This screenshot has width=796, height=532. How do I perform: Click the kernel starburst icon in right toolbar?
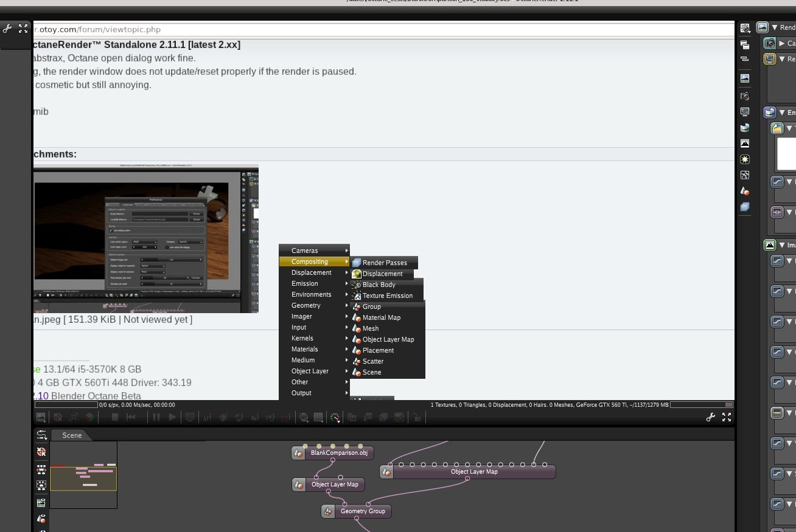[745, 159]
